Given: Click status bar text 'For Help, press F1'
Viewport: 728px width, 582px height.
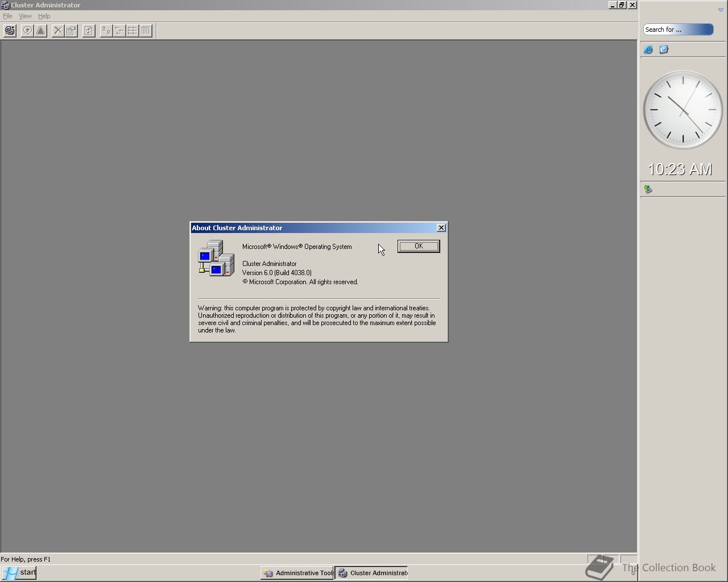Looking at the screenshot, I should 26,559.
